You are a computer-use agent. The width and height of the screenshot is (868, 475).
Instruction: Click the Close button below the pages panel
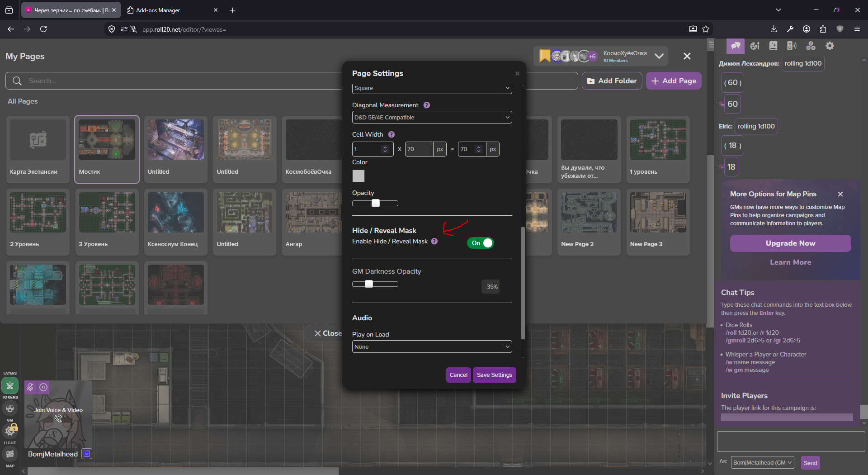pos(328,333)
